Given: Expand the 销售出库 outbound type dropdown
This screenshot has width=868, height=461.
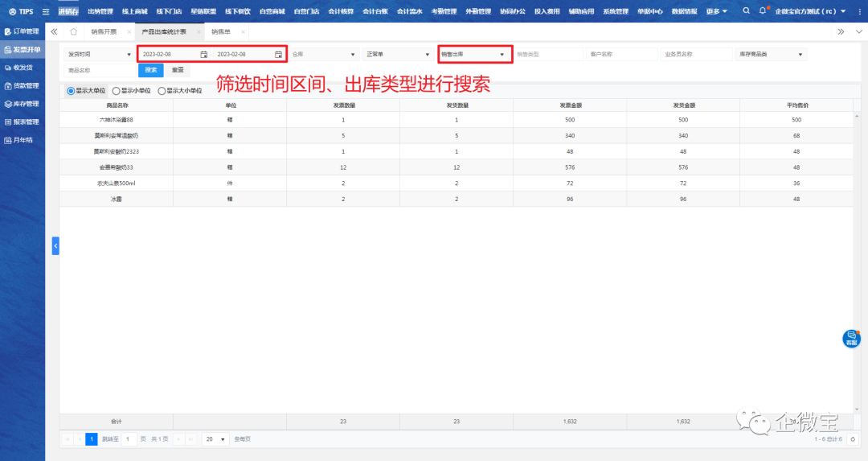Looking at the screenshot, I should [502, 55].
